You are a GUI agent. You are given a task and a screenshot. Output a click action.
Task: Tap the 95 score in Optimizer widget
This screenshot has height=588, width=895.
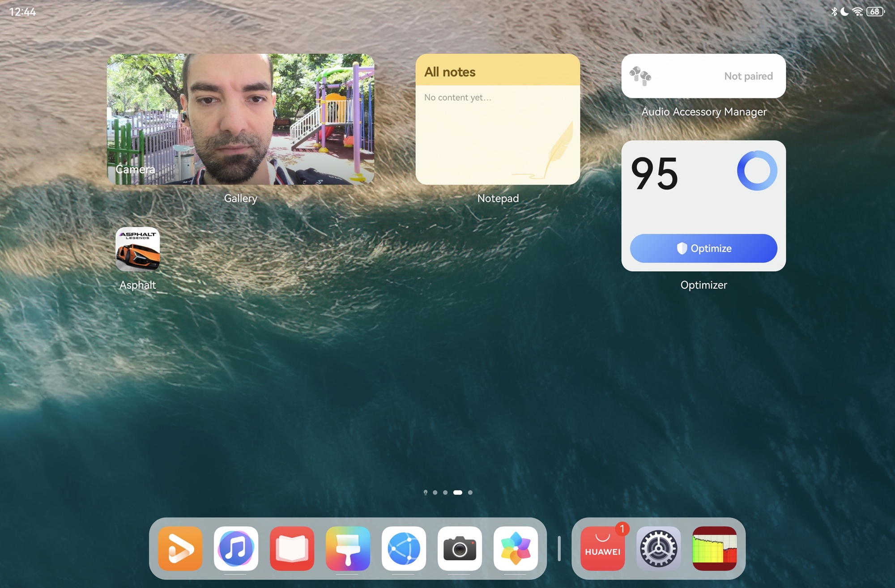click(654, 174)
